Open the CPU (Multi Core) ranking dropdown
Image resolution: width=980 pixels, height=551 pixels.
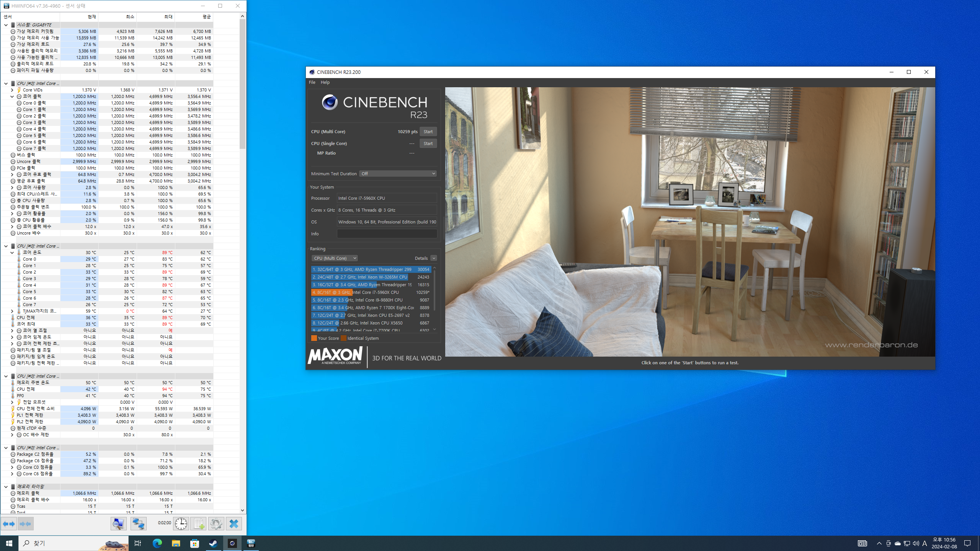pos(335,258)
